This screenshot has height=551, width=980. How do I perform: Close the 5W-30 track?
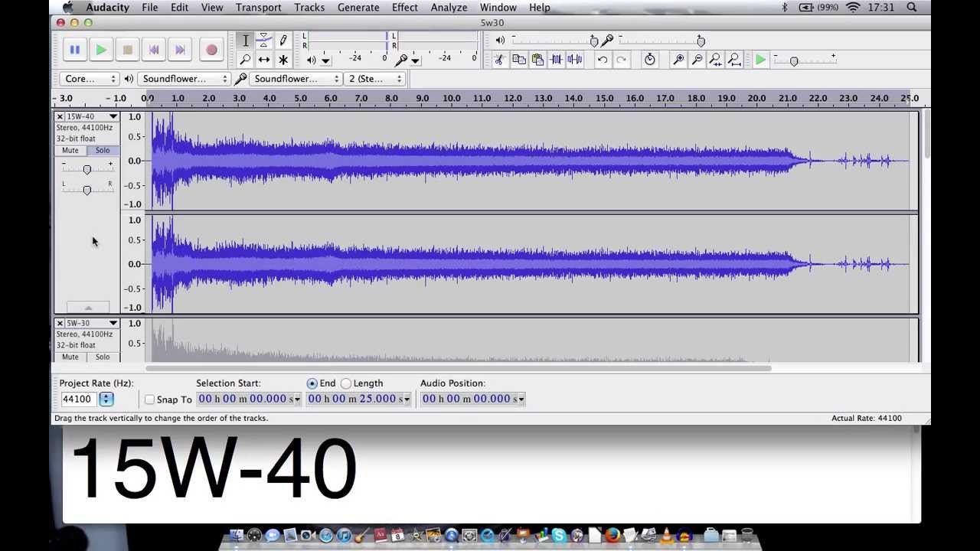pyautogui.click(x=60, y=323)
